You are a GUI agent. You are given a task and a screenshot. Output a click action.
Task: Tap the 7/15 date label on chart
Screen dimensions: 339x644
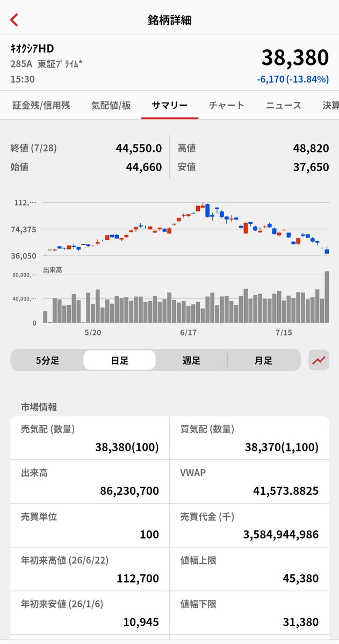(x=283, y=333)
